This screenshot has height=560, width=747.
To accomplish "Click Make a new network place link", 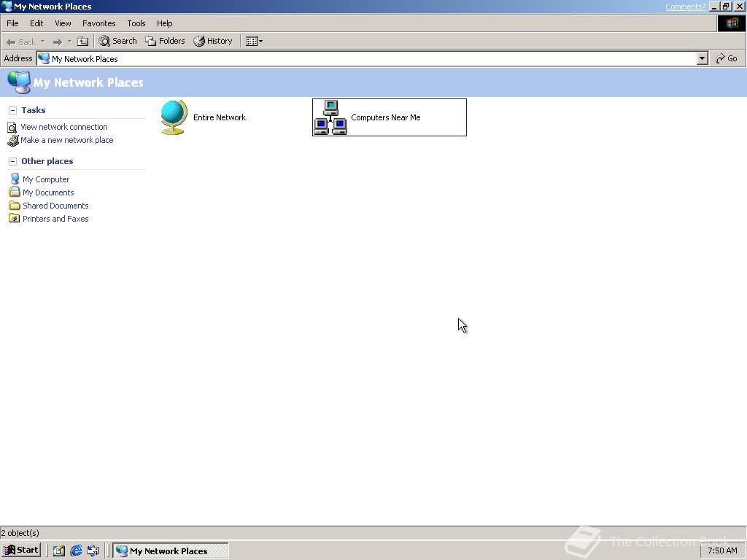I will [66, 140].
